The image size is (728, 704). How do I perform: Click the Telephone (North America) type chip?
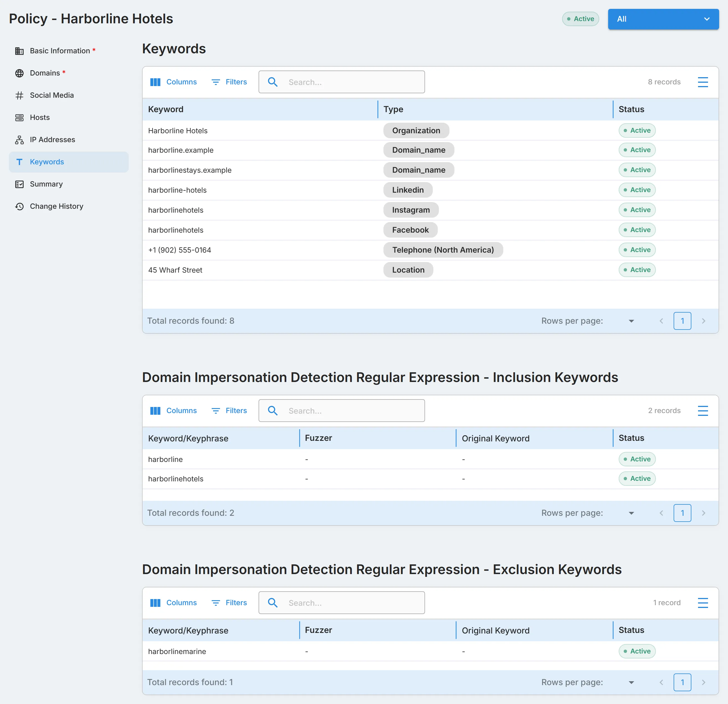(x=443, y=250)
